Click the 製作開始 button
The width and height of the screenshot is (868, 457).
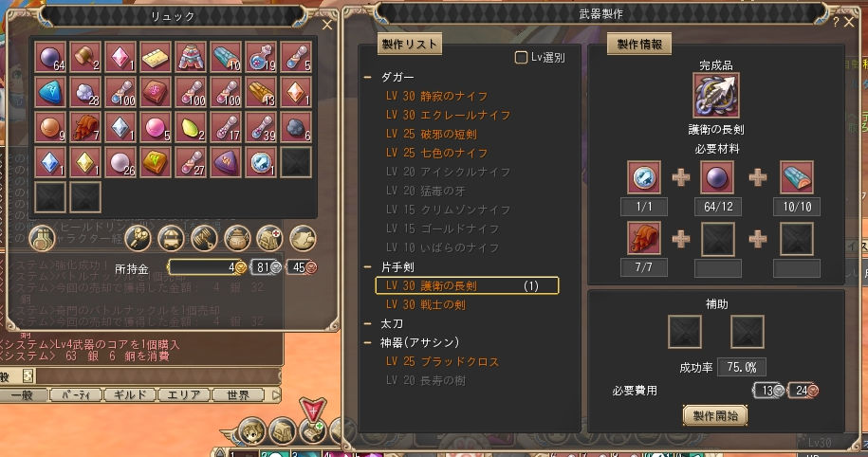pos(715,415)
